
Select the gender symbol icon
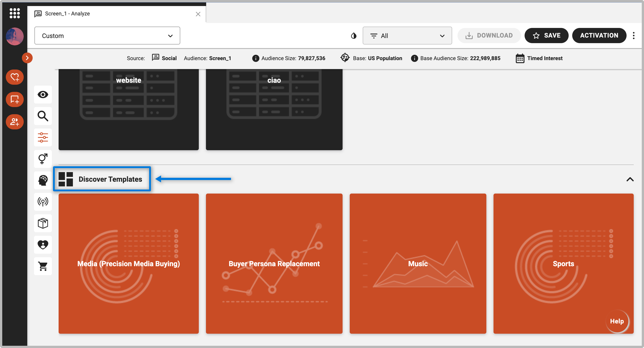point(43,159)
